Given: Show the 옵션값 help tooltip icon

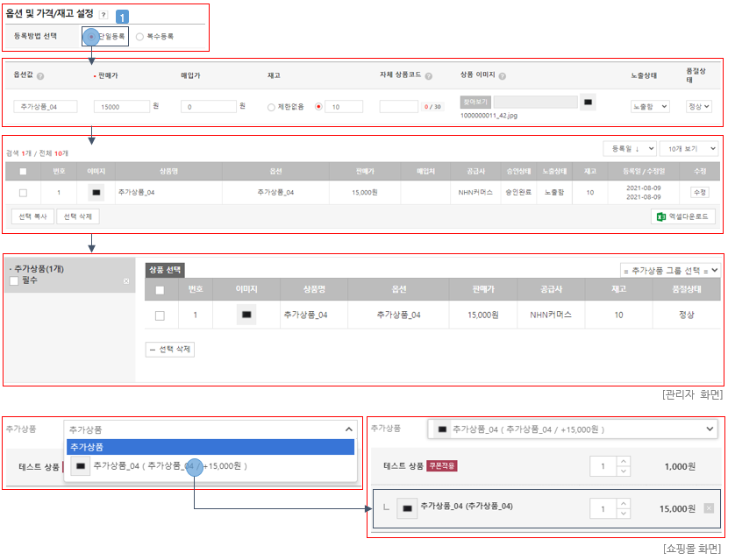Looking at the screenshot, I should pyautogui.click(x=40, y=76).
